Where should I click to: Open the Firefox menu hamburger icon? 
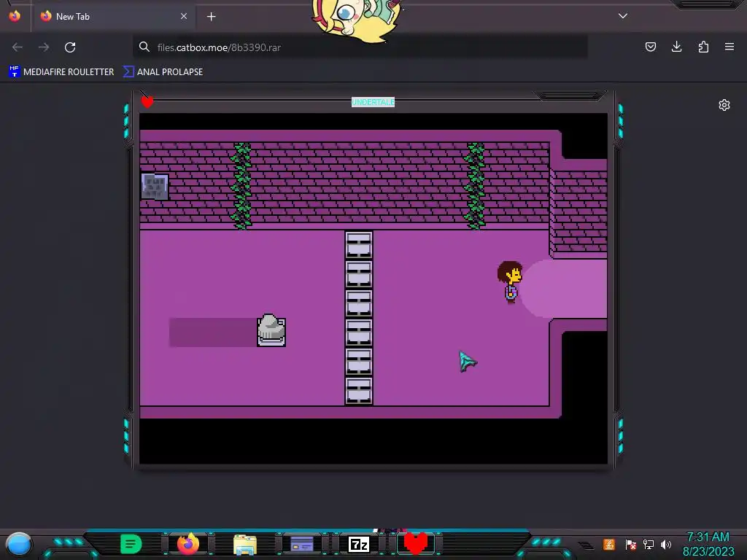(x=729, y=47)
